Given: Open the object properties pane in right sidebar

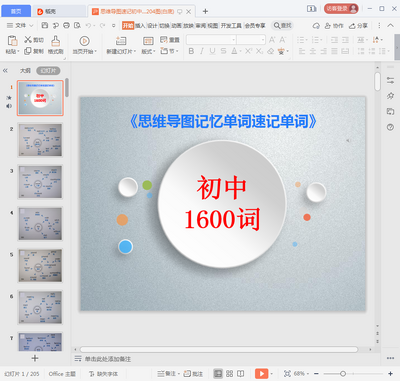Looking at the screenshot, I should click(390, 80).
